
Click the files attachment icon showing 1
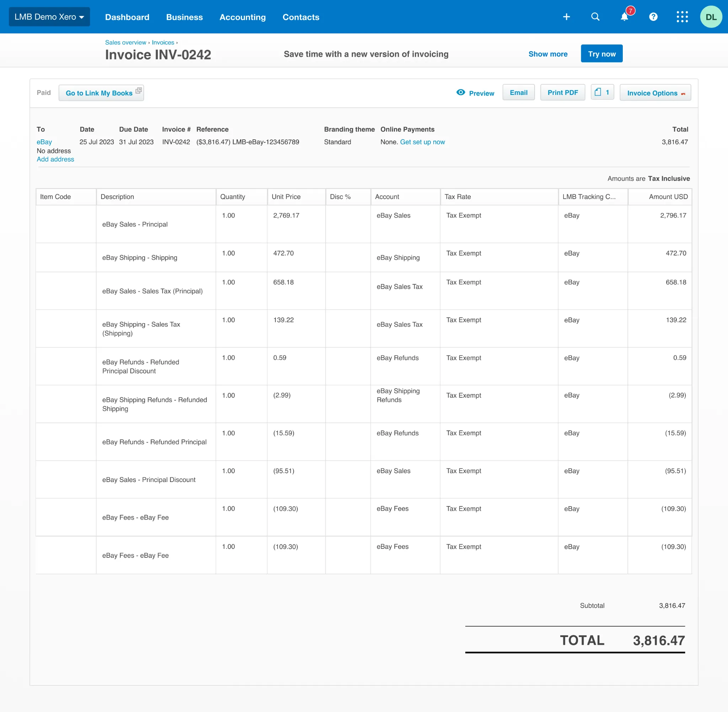pyautogui.click(x=602, y=92)
